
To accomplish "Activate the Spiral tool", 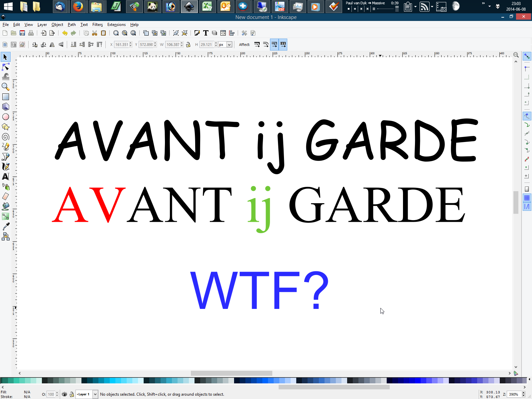I will click(x=6, y=137).
